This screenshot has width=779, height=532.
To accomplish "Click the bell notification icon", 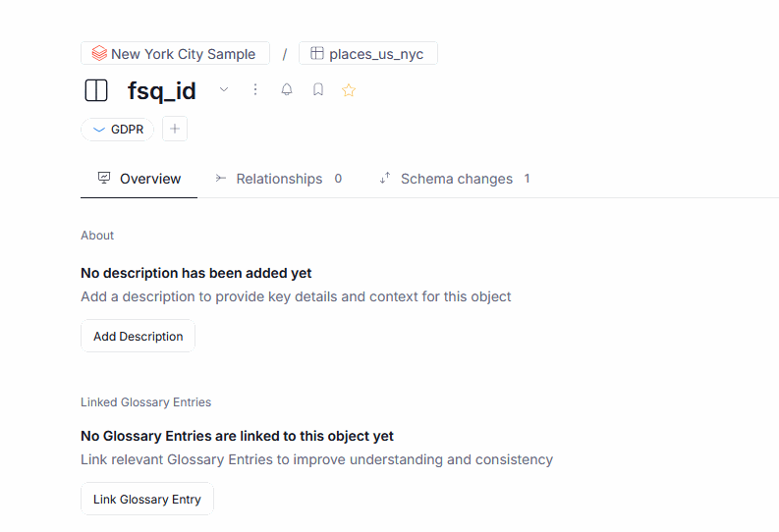I will [287, 90].
